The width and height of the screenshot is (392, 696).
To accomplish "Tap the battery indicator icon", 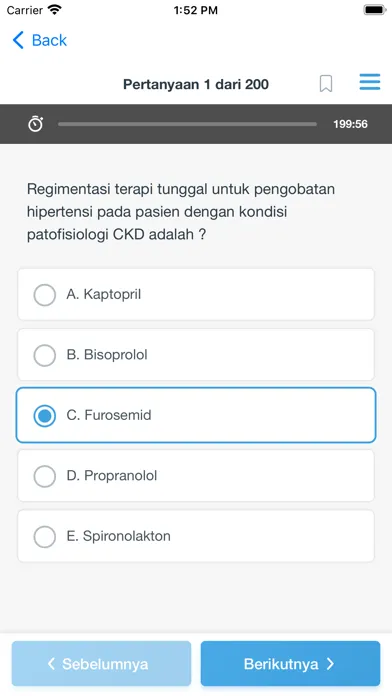I will [375, 10].
